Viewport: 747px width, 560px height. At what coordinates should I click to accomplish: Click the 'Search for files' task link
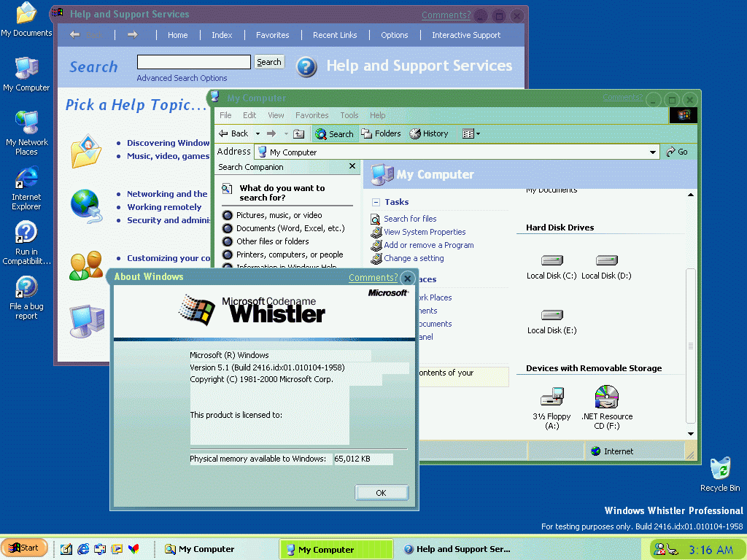410,219
